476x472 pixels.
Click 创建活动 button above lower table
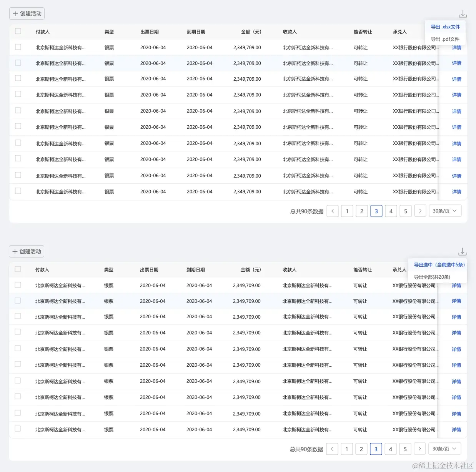(27, 251)
